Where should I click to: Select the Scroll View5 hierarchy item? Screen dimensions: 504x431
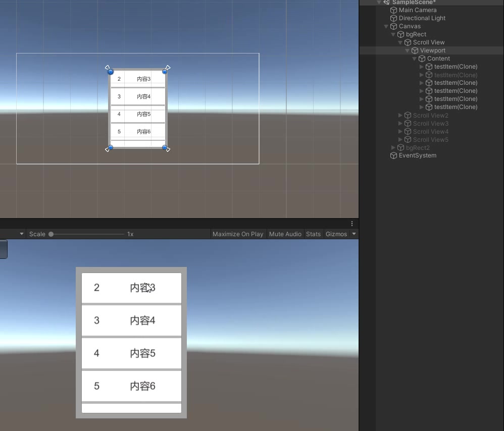(430, 140)
